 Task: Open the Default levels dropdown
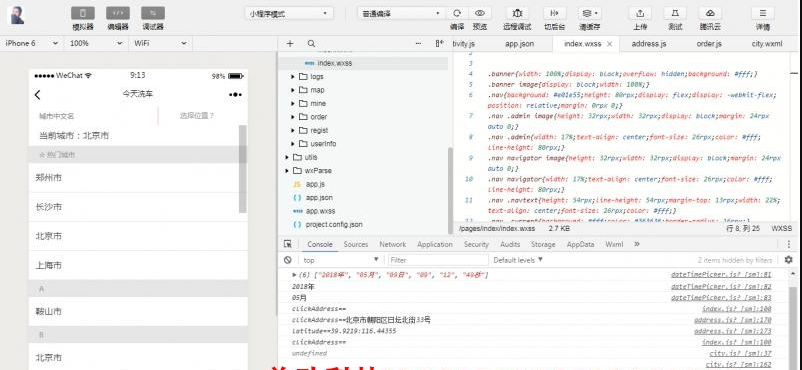pyautogui.click(x=518, y=260)
